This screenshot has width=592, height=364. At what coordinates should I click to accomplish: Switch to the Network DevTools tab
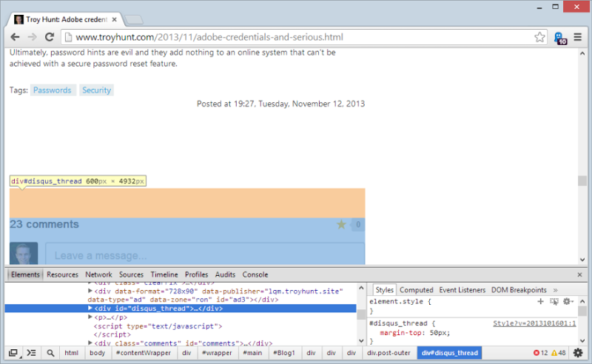tap(98, 274)
